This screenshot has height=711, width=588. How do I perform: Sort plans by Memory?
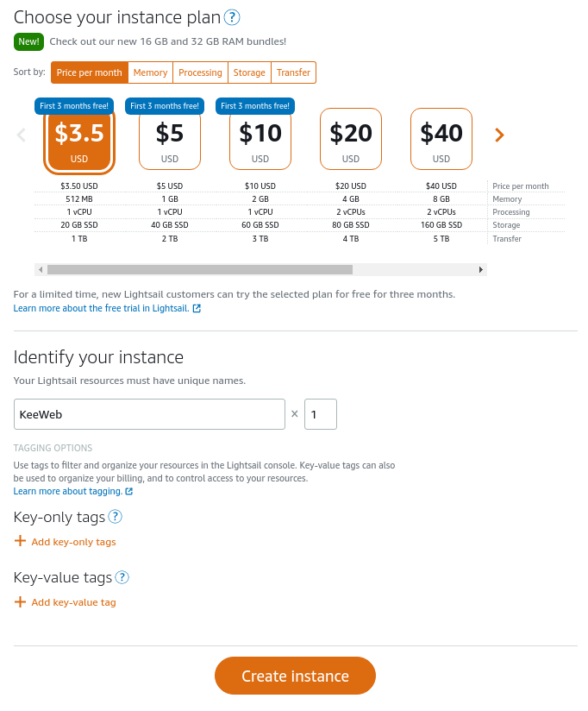[x=151, y=72]
